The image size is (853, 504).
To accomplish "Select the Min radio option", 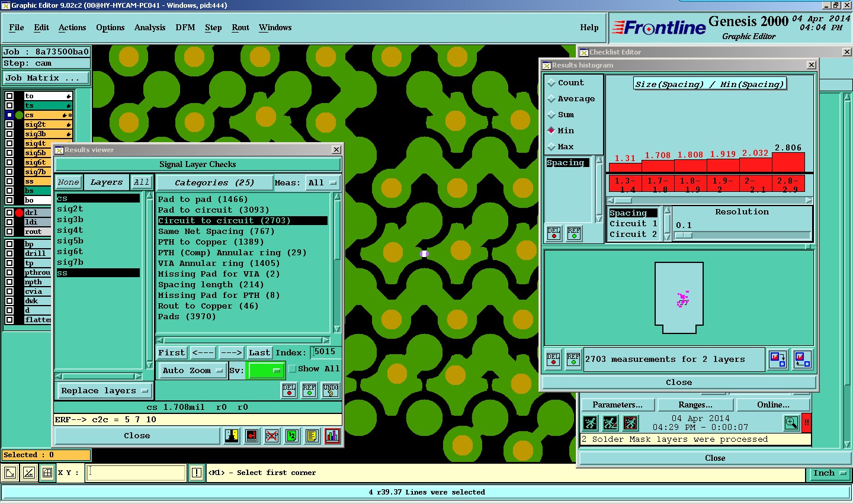I will tap(551, 131).
